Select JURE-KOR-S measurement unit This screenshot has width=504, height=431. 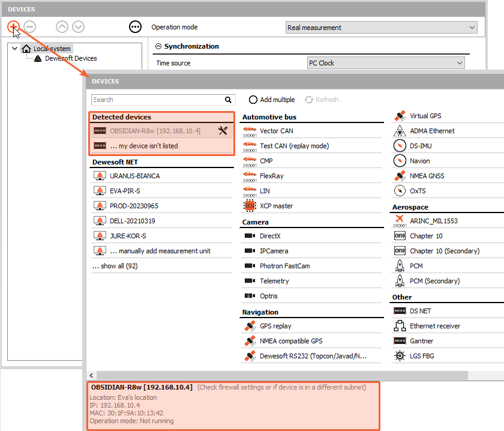coord(161,236)
